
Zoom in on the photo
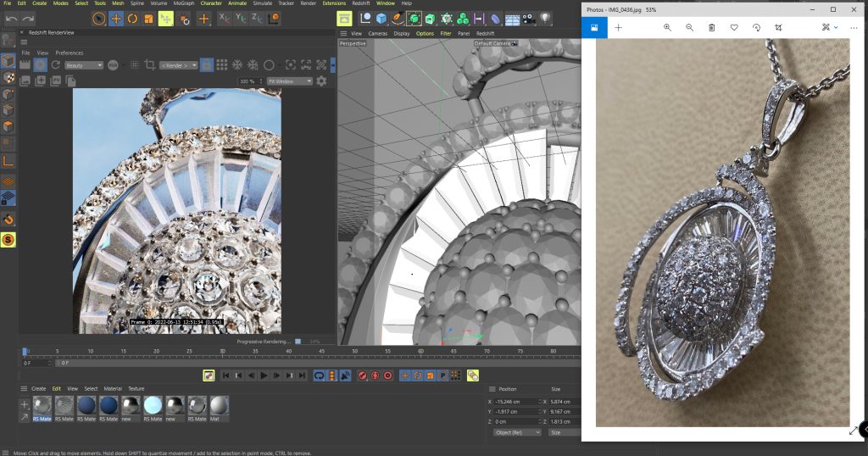668,28
